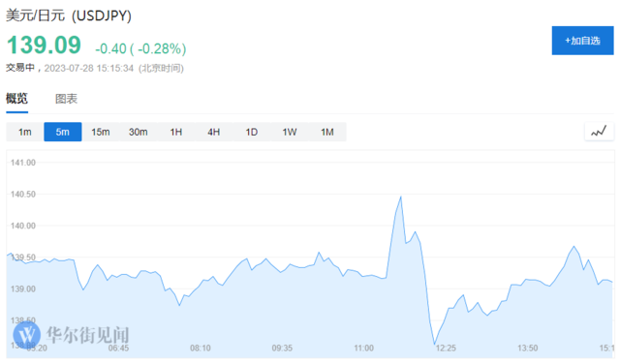620x364 pixels.
Task: Click the 美元/日元 (USDJPY) title
Action: (69, 15)
